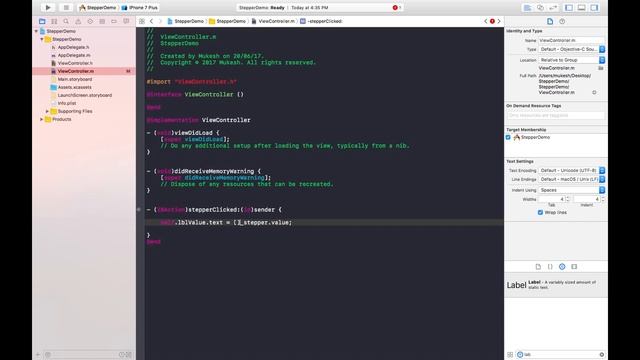Image resolution: width=640 pixels, height=360 pixels.
Task: Jump to next issue arrow
Action: [499, 21]
